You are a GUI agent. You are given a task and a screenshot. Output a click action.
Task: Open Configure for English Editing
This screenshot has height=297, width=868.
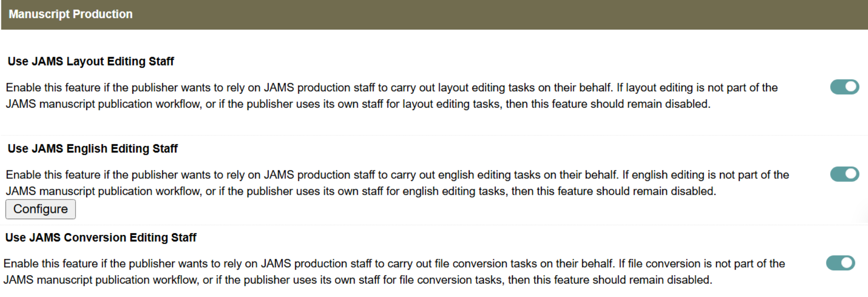(41, 209)
